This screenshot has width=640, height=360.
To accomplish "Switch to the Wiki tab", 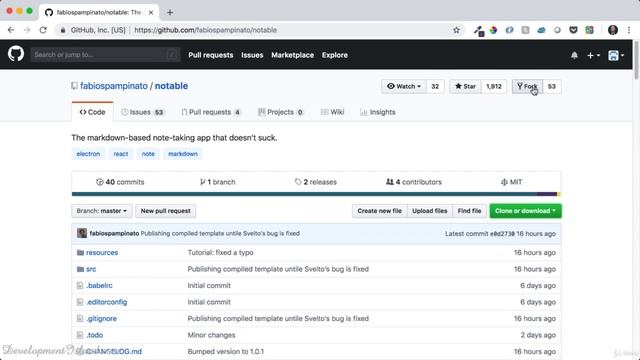I will pyautogui.click(x=332, y=112).
